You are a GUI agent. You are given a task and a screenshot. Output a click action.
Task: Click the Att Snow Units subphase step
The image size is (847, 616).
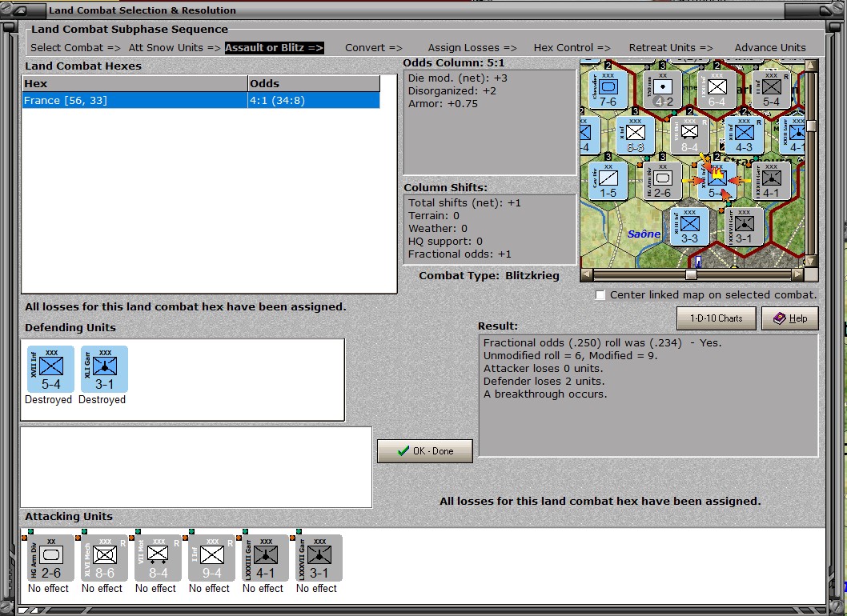(175, 47)
